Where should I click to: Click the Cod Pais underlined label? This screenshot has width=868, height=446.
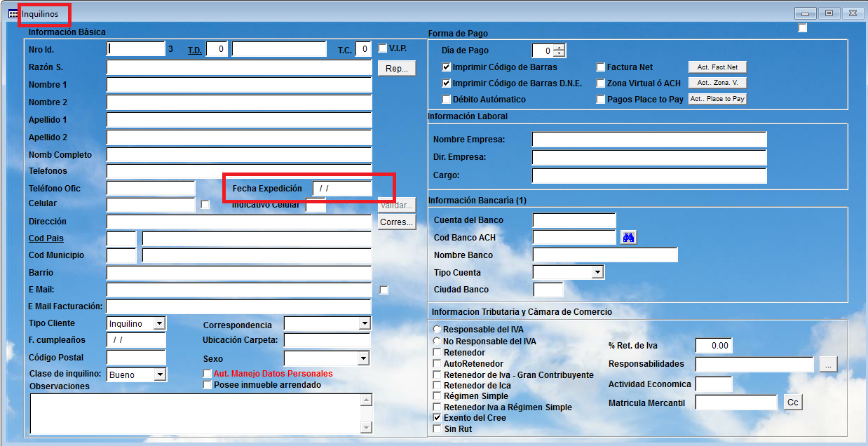pos(46,238)
